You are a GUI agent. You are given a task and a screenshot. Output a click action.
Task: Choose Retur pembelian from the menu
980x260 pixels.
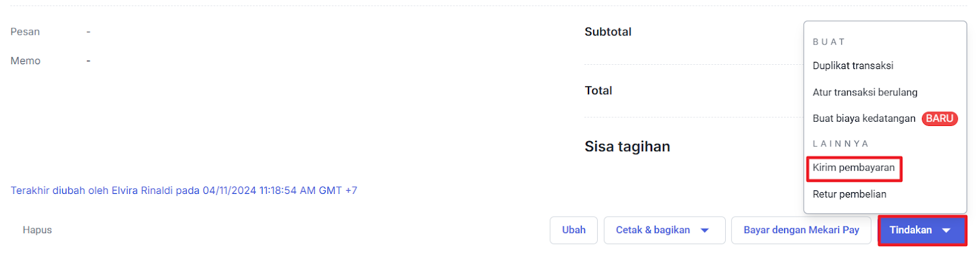point(849,194)
